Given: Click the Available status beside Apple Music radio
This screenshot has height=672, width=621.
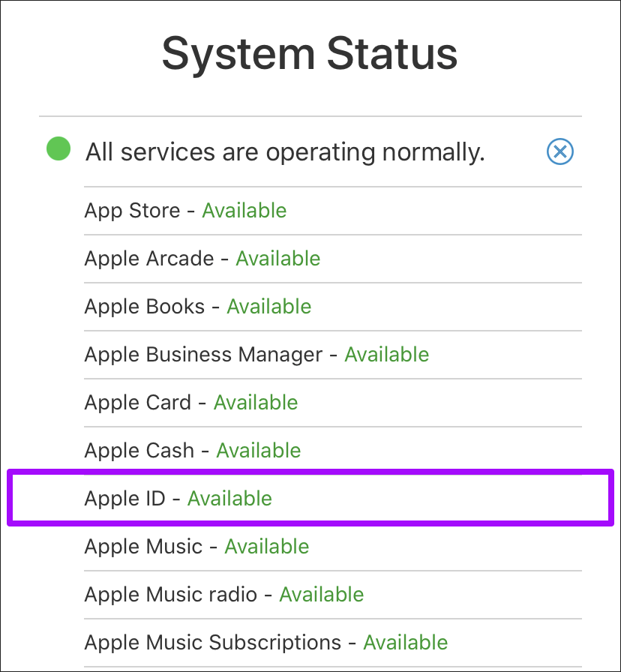Looking at the screenshot, I should click(322, 594).
